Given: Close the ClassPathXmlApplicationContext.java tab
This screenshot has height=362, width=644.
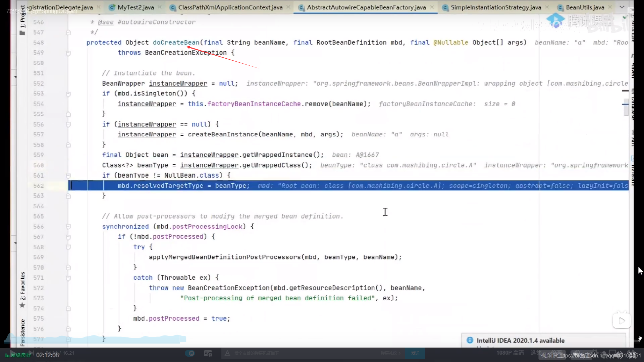Looking at the screenshot, I should [x=288, y=7].
